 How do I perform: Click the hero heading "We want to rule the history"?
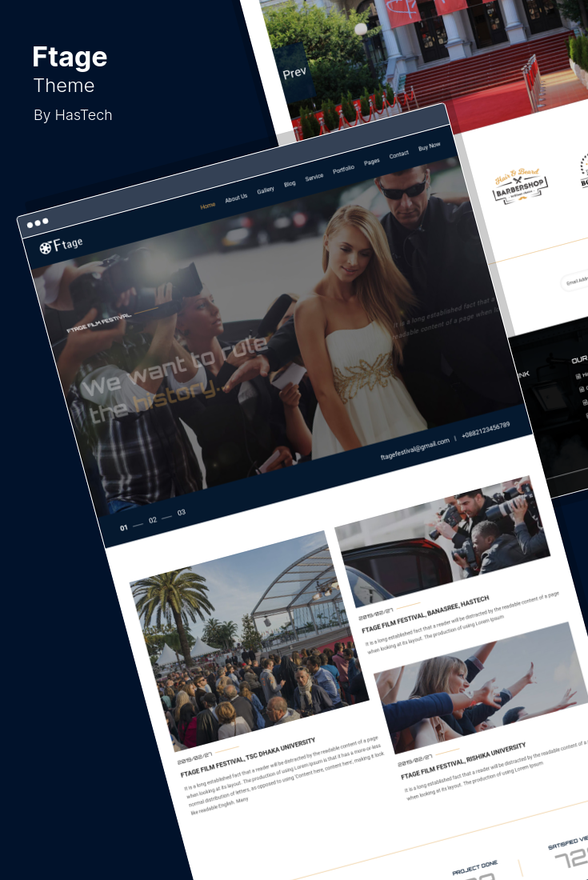177,379
